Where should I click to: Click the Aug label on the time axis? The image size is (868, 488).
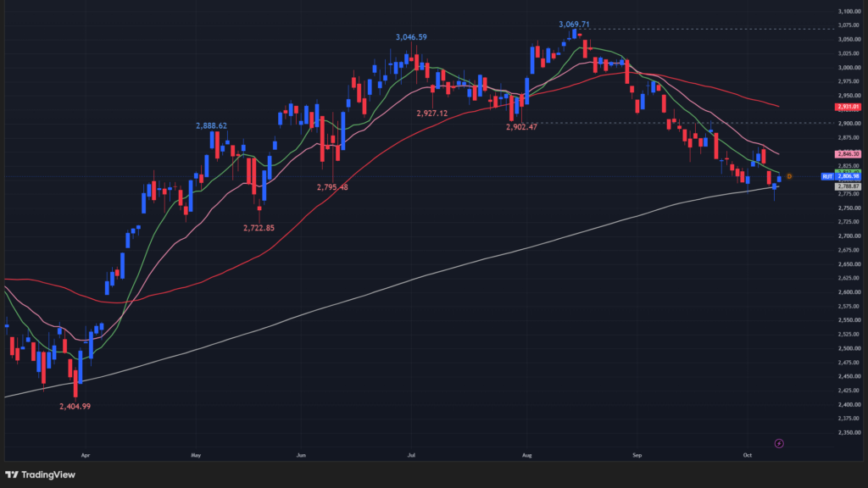(x=527, y=455)
